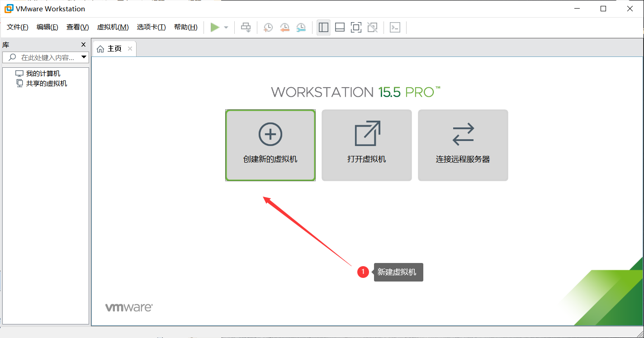Open the 虚拟机(M) menu
This screenshot has width=644, height=338.
[x=113, y=27]
